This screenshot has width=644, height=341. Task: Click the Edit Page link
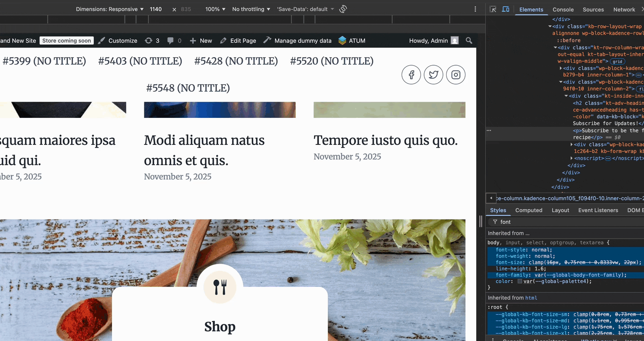[238, 40]
